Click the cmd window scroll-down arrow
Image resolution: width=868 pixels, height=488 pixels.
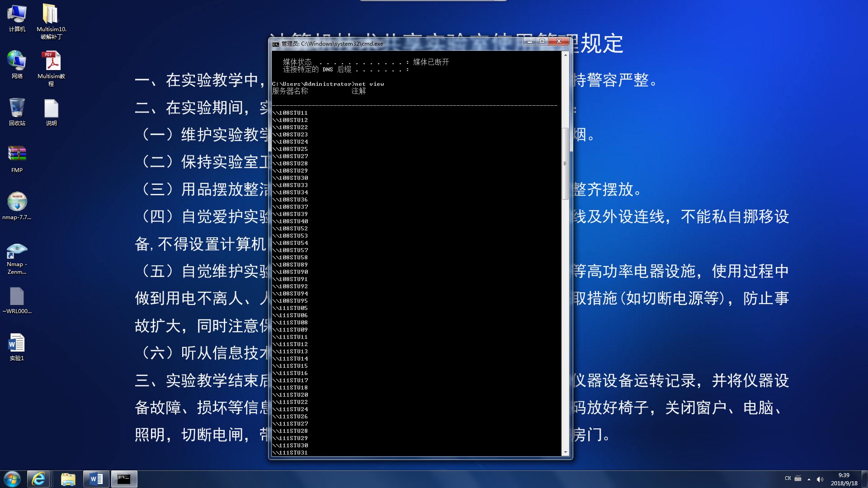tap(565, 452)
